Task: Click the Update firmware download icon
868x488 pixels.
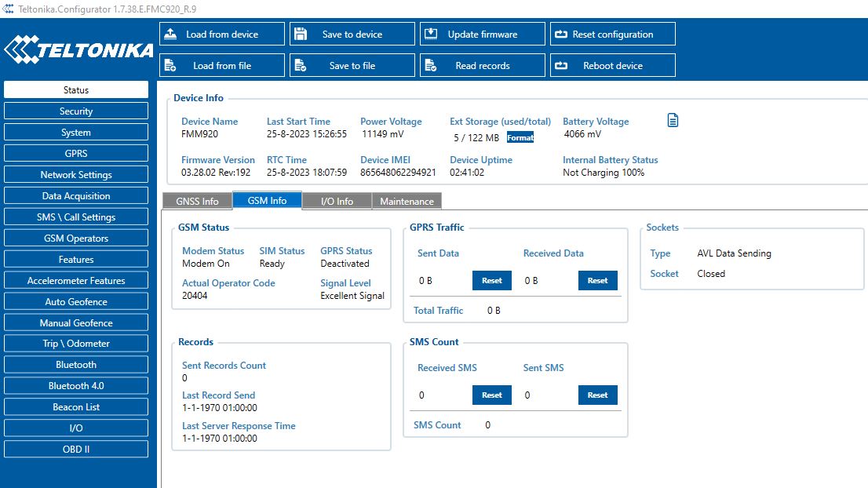Action: click(431, 34)
